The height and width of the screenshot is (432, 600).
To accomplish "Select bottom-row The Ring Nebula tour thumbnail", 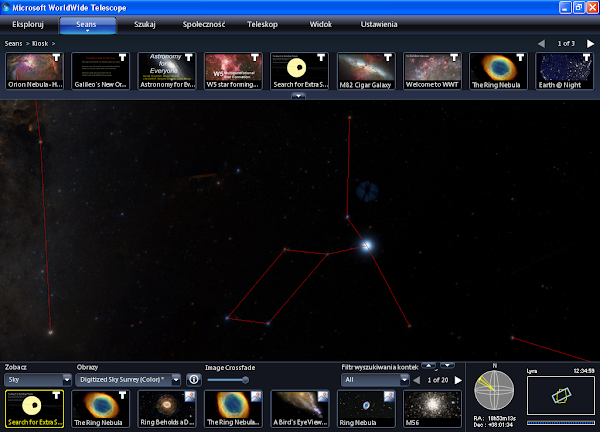I will tap(101, 409).
